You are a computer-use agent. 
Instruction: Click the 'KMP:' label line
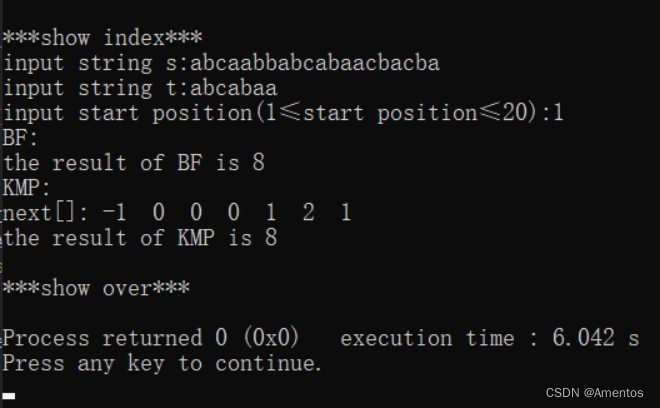pyautogui.click(x=26, y=188)
